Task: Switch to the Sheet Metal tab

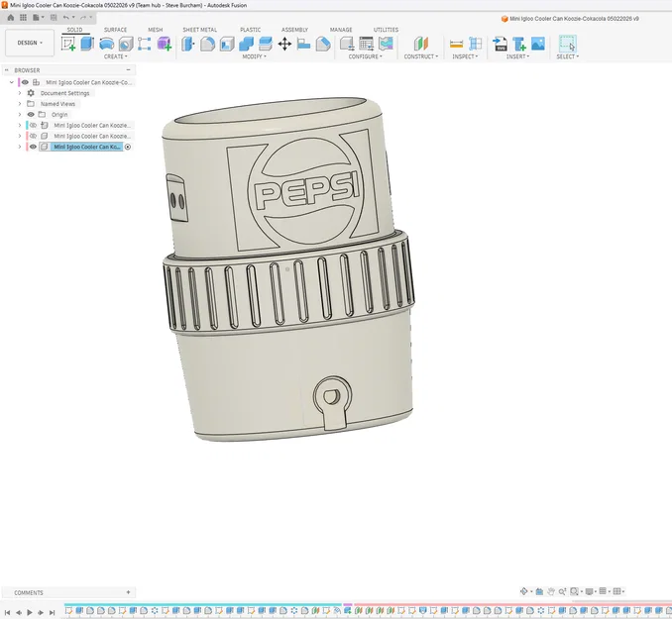Action: [199, 30]
